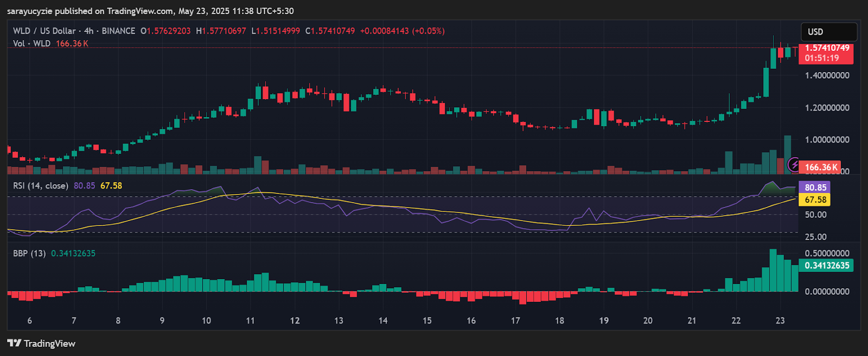Click the TradingView.com link in the header
868x356 pixels.
click(x=141, y=11)
